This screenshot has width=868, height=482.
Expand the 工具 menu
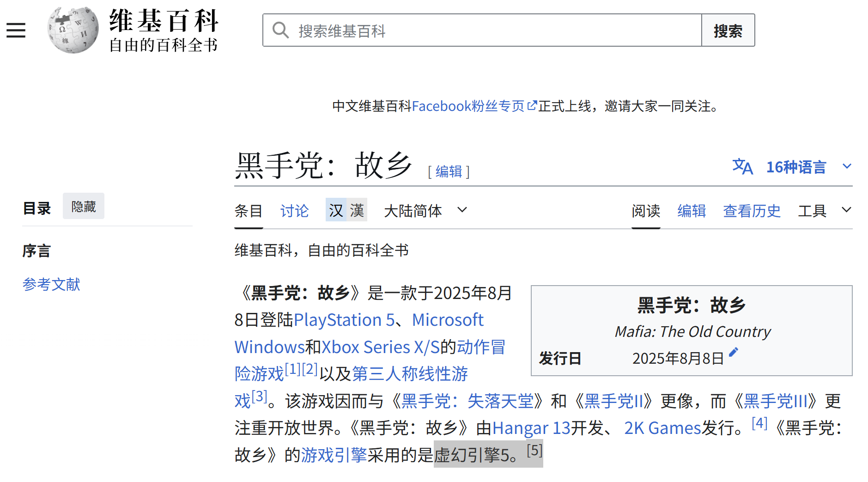(x=825, y=211)
